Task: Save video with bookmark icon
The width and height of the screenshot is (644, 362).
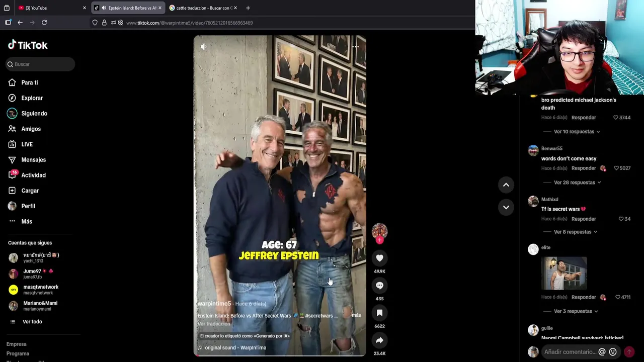Action: 379,313
